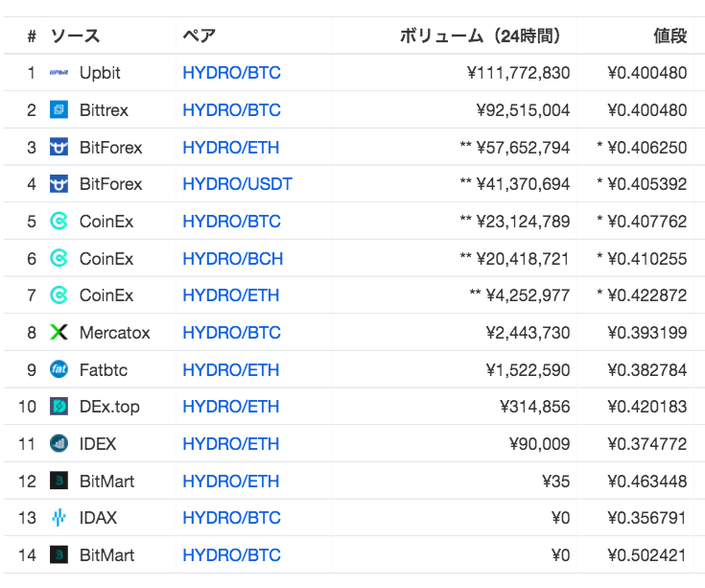The width and height of the screenshot is (705, 588).
Task: Sort by the ソース column header
Action: click(x=75, y=35)
